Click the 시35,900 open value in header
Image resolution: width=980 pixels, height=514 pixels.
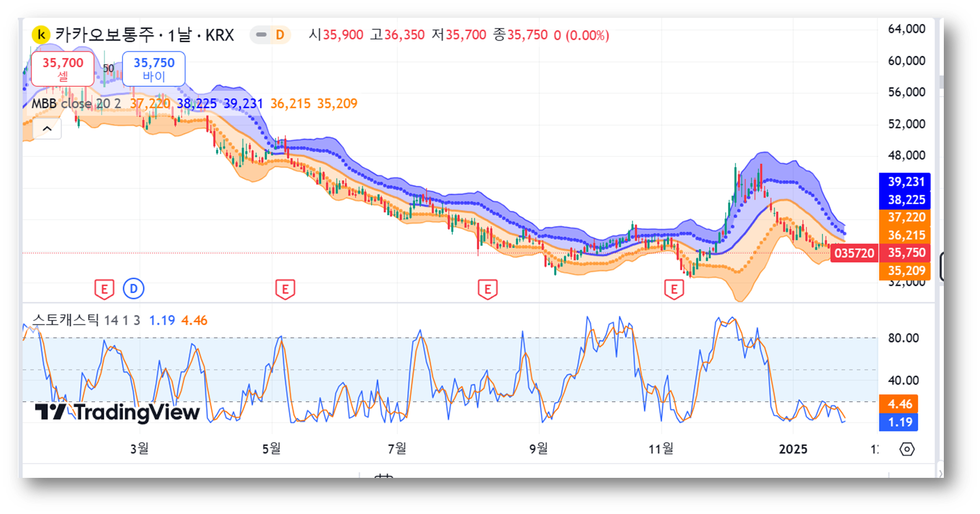[x=336, y=35]
